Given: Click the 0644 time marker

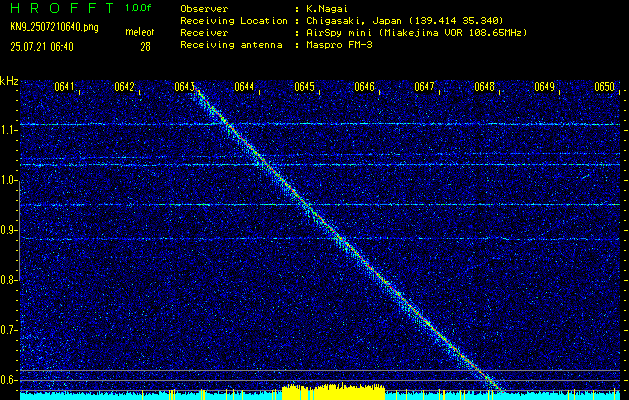Looking at the screenshot, I should 244,87.
